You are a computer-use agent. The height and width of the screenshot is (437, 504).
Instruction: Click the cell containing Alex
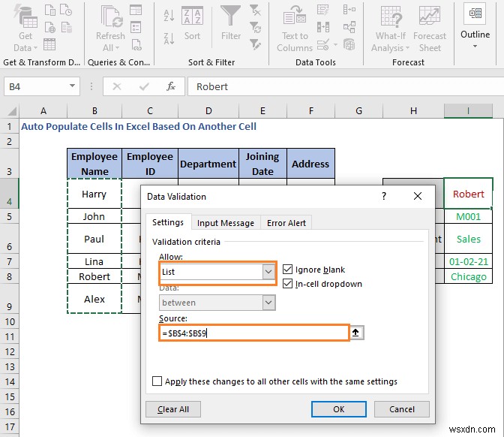point(94,299)
